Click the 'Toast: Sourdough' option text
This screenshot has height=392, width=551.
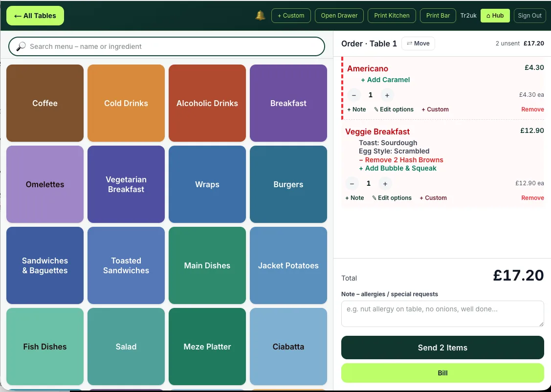[388, 143]
